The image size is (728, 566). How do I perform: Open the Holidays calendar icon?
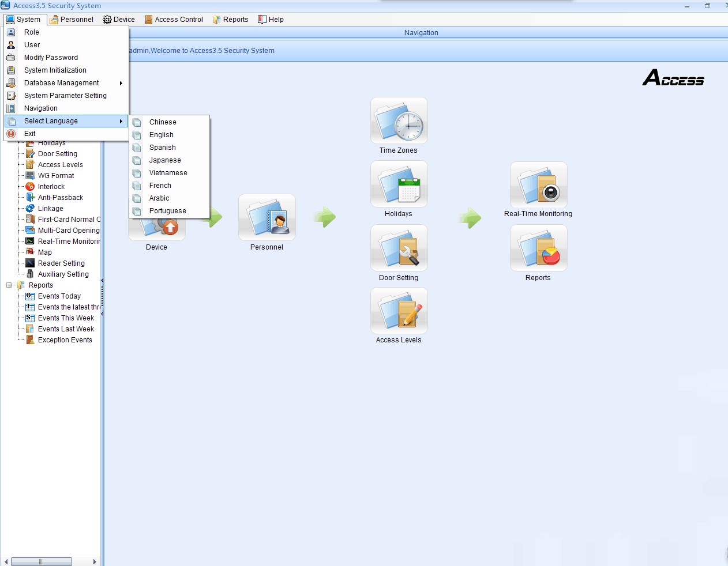coord(399,184)
